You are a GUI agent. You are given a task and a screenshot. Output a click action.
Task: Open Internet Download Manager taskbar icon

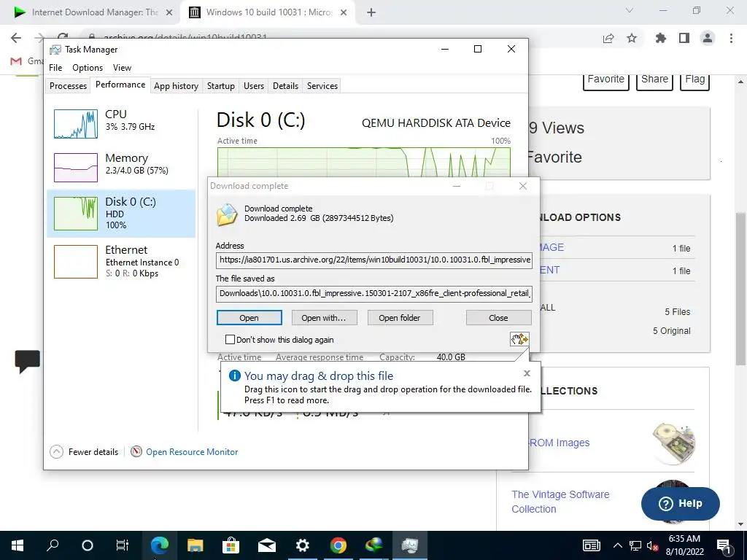374,545
